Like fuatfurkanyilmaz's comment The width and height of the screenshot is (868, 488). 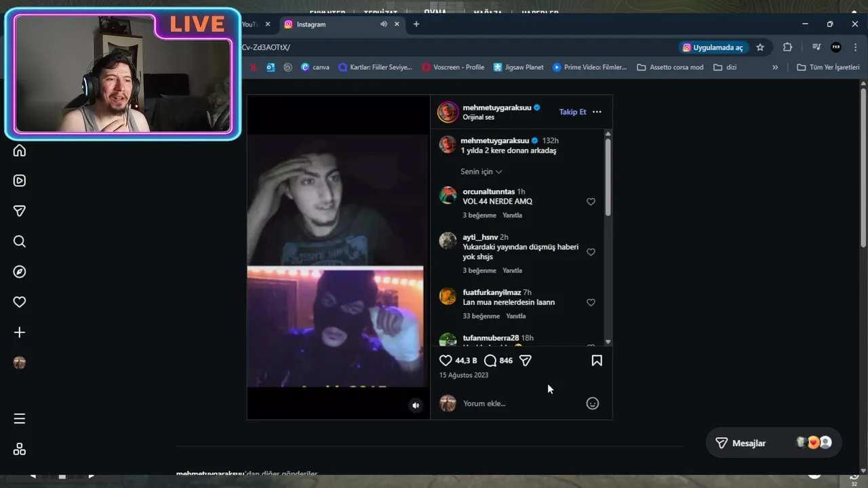pyautogui.click(x=591, y=303)
